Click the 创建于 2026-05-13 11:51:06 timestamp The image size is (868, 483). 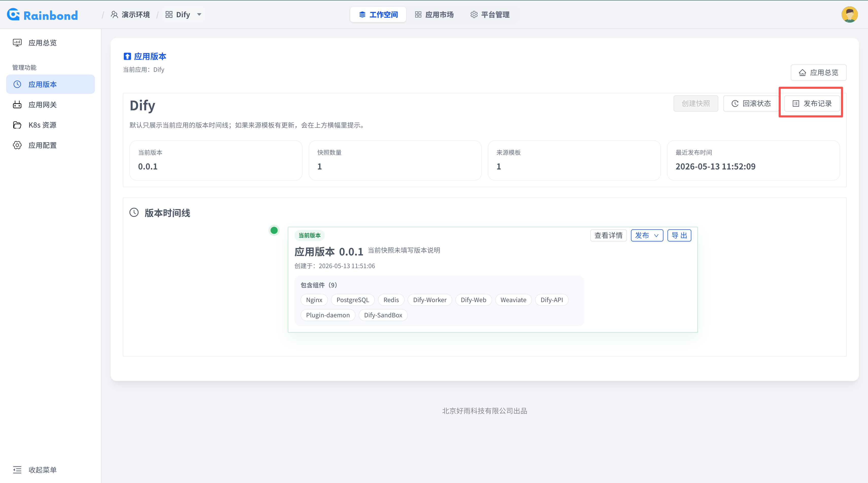(335, 266)
